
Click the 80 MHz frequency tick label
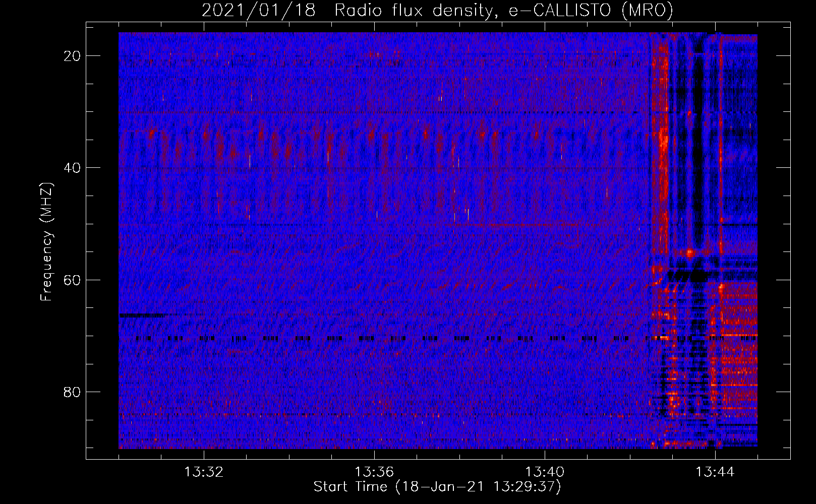point(73,392)
